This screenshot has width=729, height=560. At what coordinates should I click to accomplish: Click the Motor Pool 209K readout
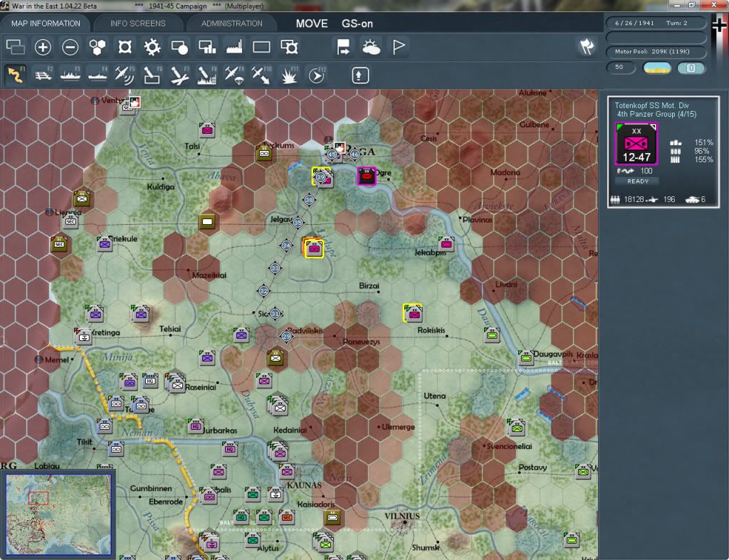pos(655,51)
